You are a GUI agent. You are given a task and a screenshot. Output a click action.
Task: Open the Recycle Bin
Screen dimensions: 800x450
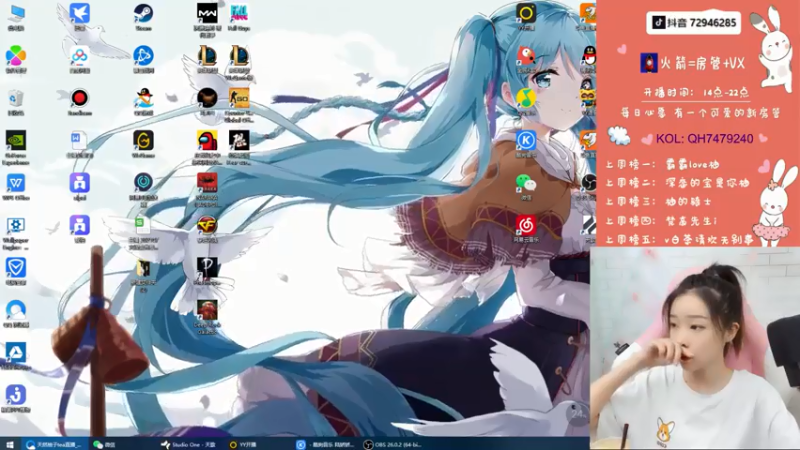coord(16,102)
